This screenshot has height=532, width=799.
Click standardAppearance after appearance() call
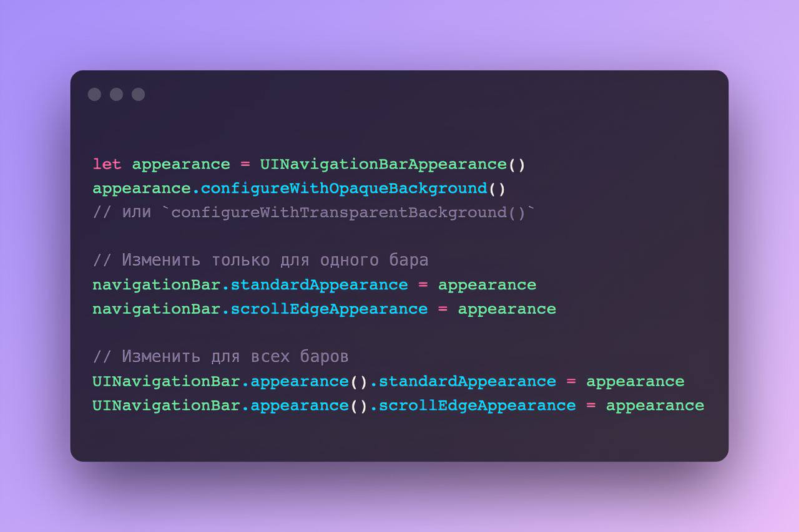[x=467, y=381]
